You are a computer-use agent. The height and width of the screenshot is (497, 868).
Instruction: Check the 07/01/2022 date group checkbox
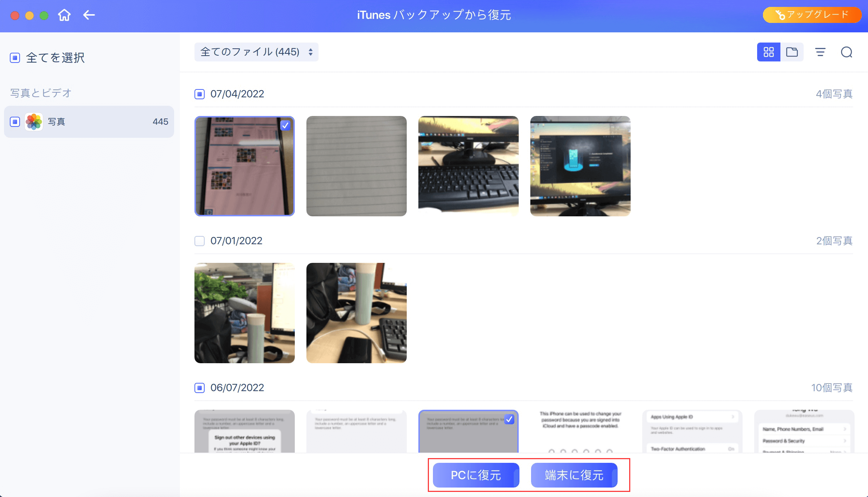pyautogui.click(x=200, y=241)
